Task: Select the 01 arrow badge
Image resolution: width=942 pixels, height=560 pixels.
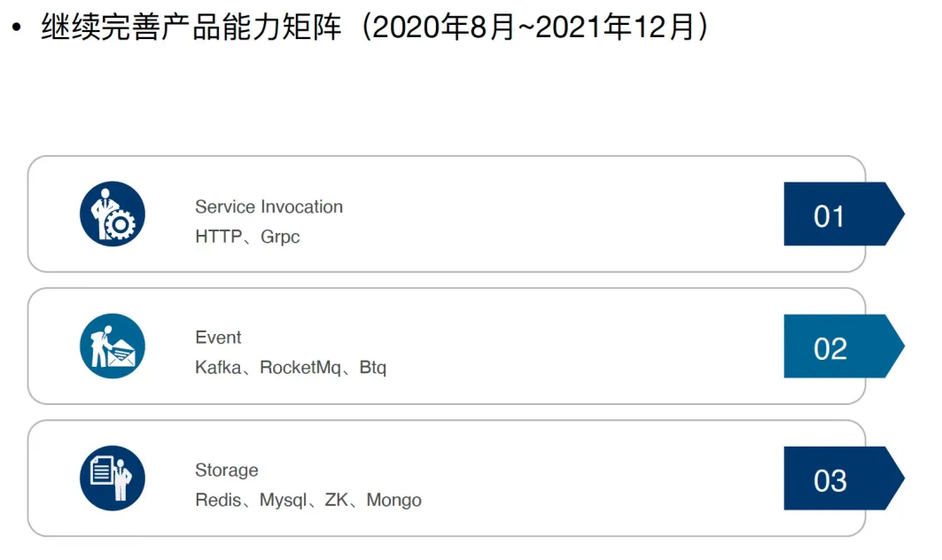Action: (x=844, y=214)
